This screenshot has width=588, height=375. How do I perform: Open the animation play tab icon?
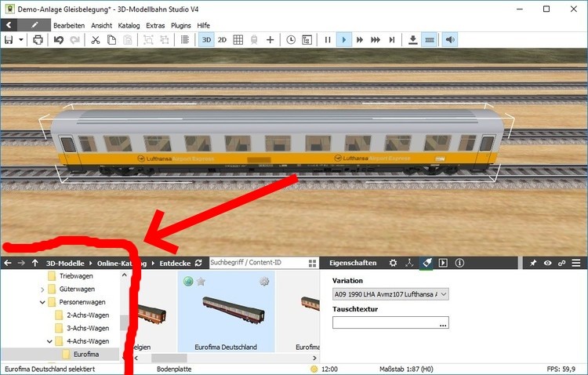pos(443,263)
